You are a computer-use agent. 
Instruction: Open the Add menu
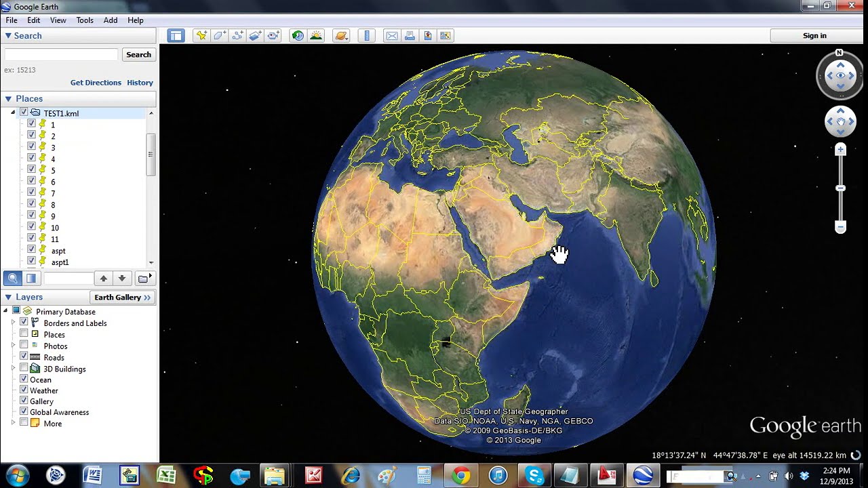pyautogui.click(x=111, y=20)
